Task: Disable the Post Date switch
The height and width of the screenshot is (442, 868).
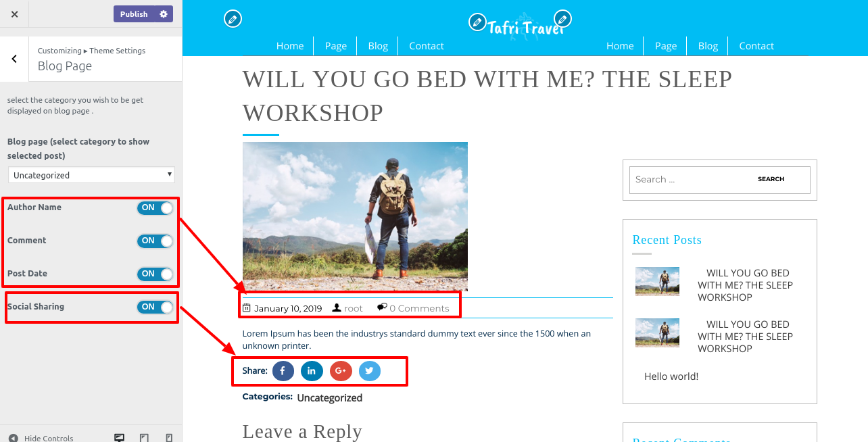Action: coord(155,274)
